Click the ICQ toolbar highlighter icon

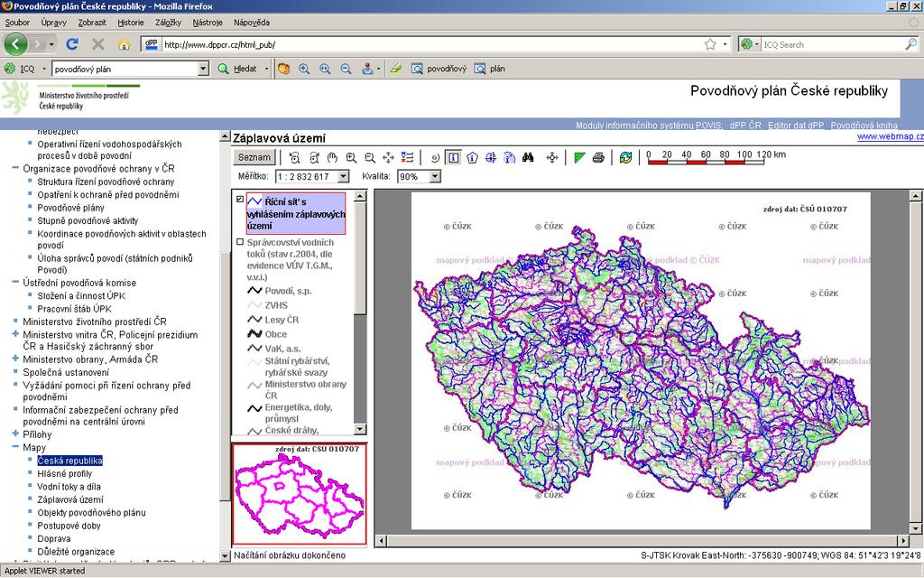coord(395,69)
